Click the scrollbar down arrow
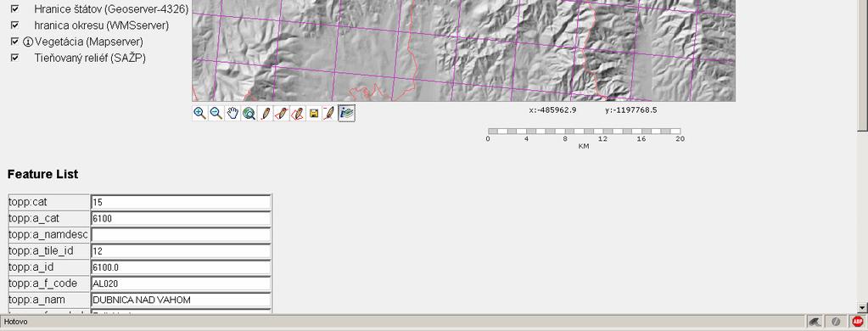This screenshot has height=331, width=868. click(862, 308)
